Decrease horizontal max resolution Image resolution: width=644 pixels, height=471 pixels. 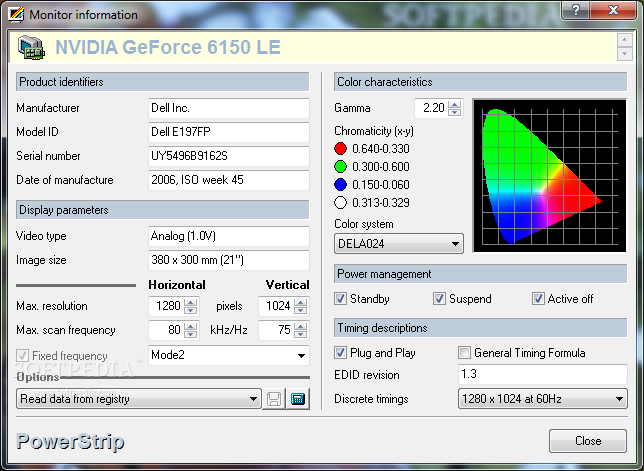click(191, 310)
